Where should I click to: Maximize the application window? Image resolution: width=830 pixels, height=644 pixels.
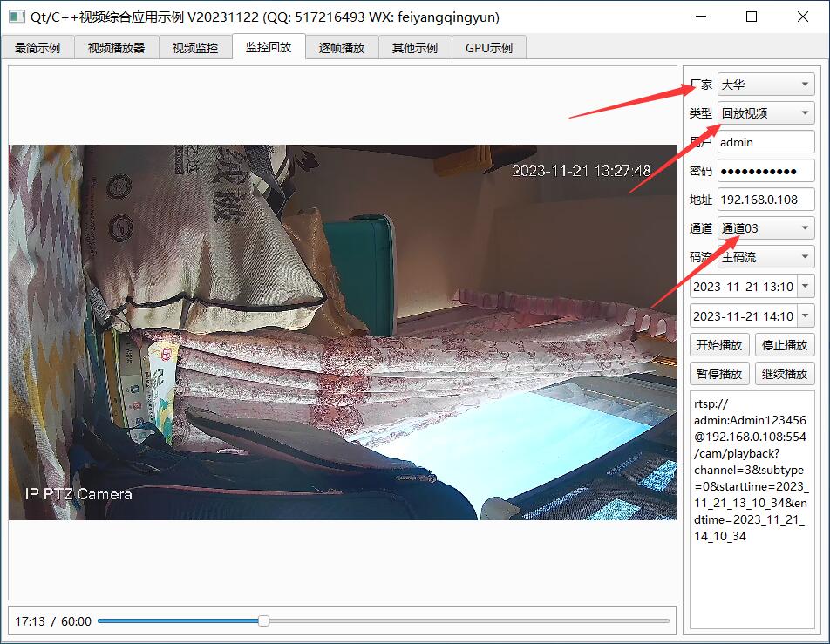(752, 17)
